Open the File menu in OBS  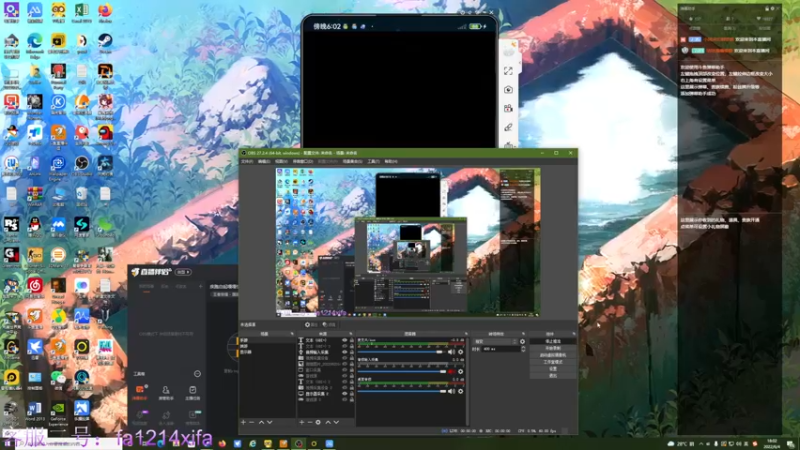point(247,161)
